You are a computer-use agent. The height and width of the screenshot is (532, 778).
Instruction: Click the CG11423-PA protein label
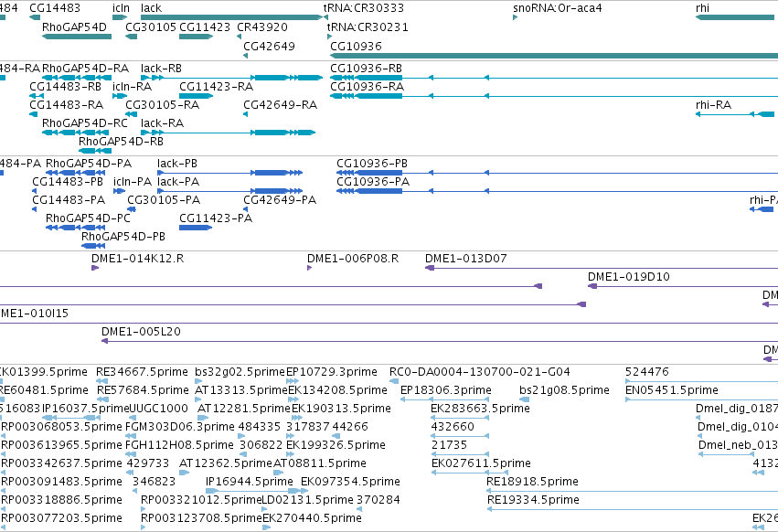point(216,218)
